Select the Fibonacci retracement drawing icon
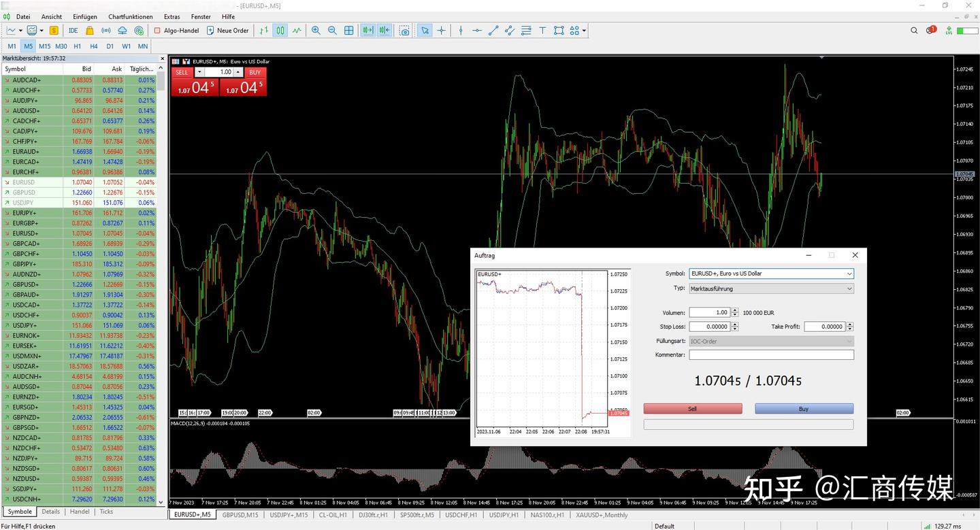Viewport: 980px width, 530px height. tap(525, 30)
